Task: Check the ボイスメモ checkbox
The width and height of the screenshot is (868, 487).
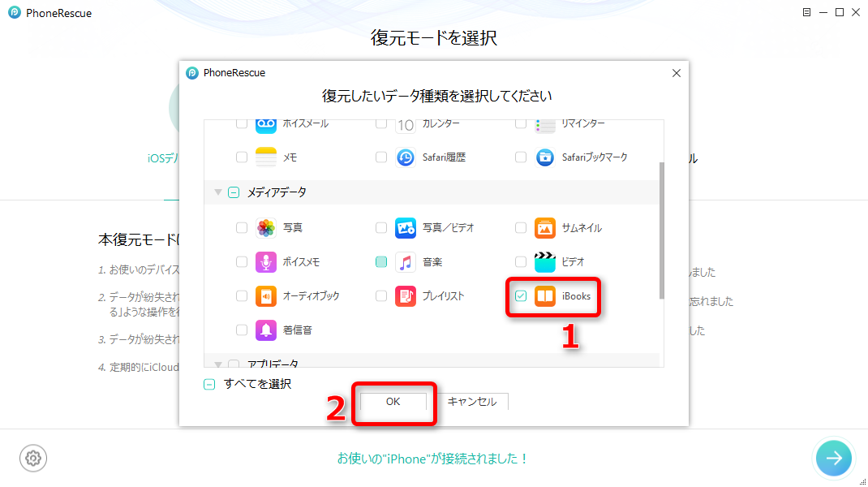Action: [242, 262]
